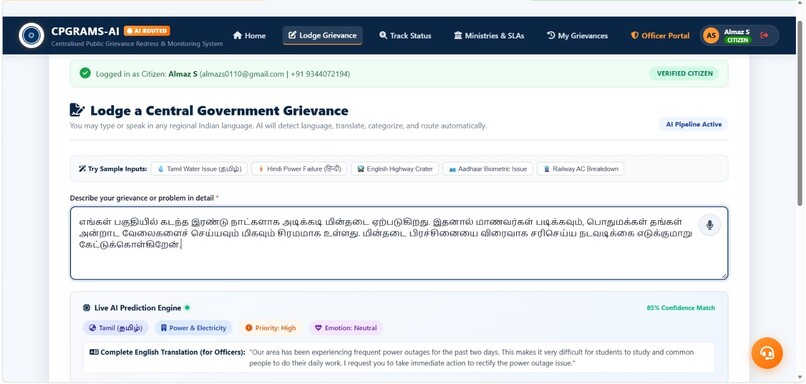Click the Live AI Prediction Engine chip icon
This screenshot has height=384, width=806.
pos(86,308)
